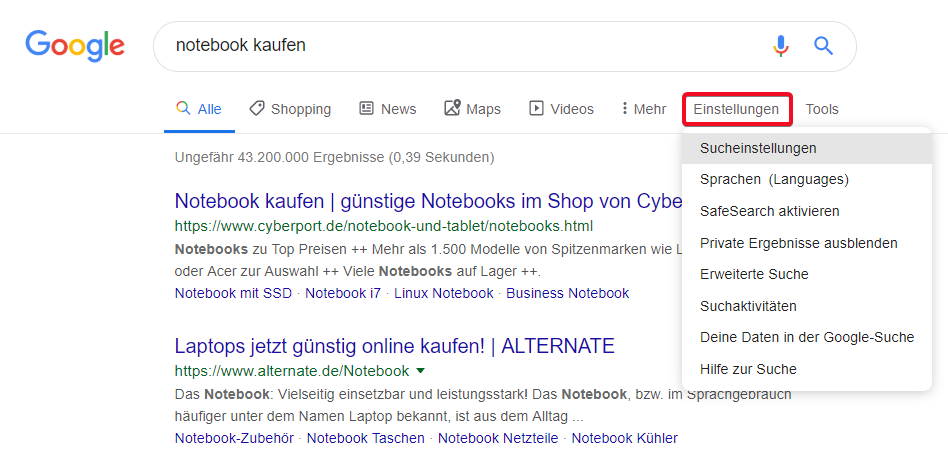The height and width of the screenshot is (465, 948).
Task: Open the Linux Notebook sitelink
Action: pyautogui.click(x=444, y=294)
